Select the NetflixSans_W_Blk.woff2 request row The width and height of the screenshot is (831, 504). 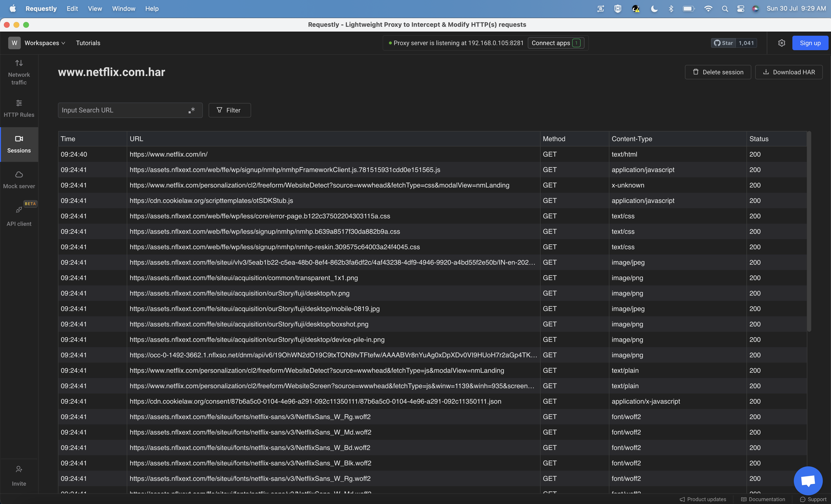432,463
